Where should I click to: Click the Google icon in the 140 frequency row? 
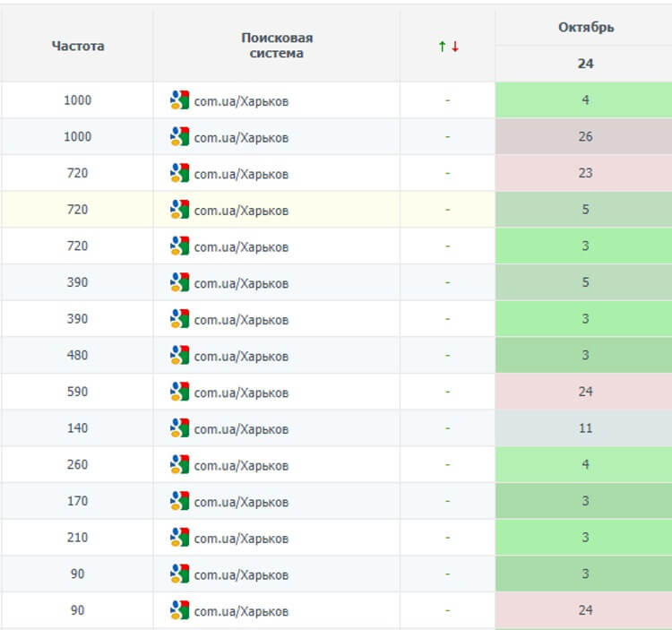click(x=179, y=427)
